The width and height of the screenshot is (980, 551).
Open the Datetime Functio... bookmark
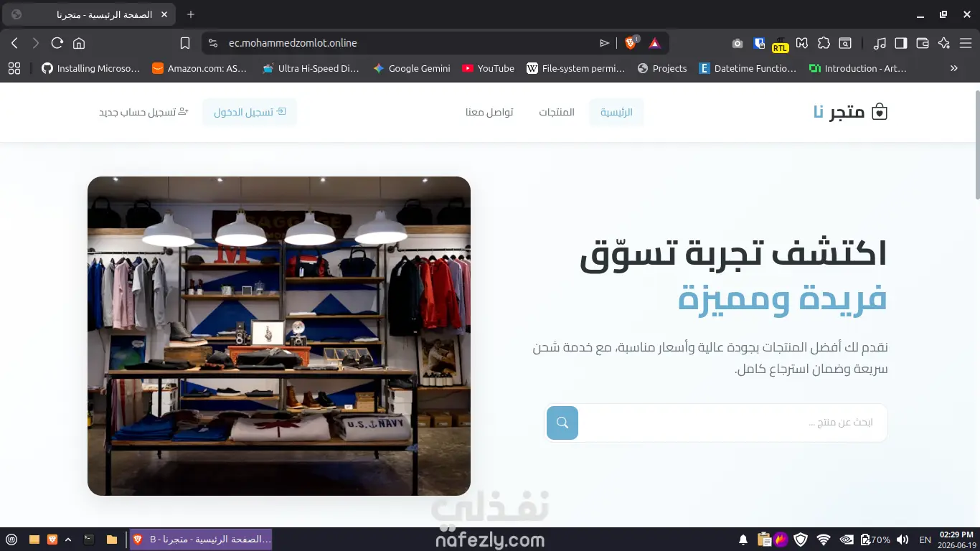tap(747, 68)
